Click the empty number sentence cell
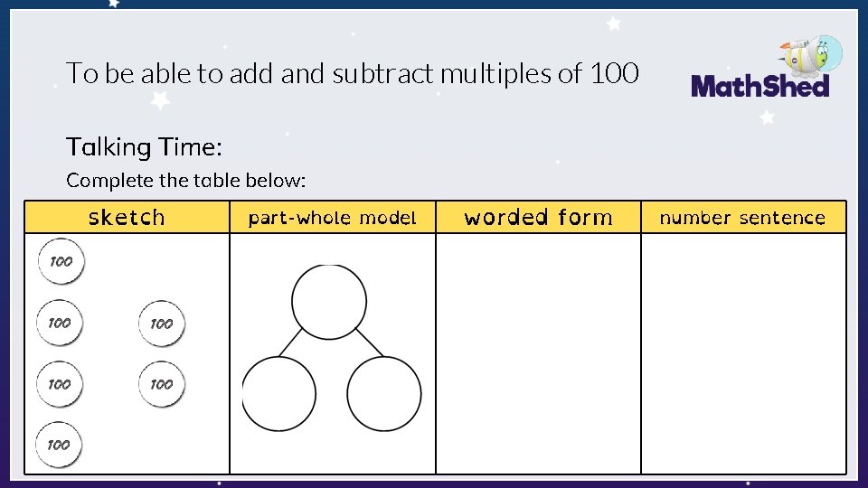 [743, 353]
